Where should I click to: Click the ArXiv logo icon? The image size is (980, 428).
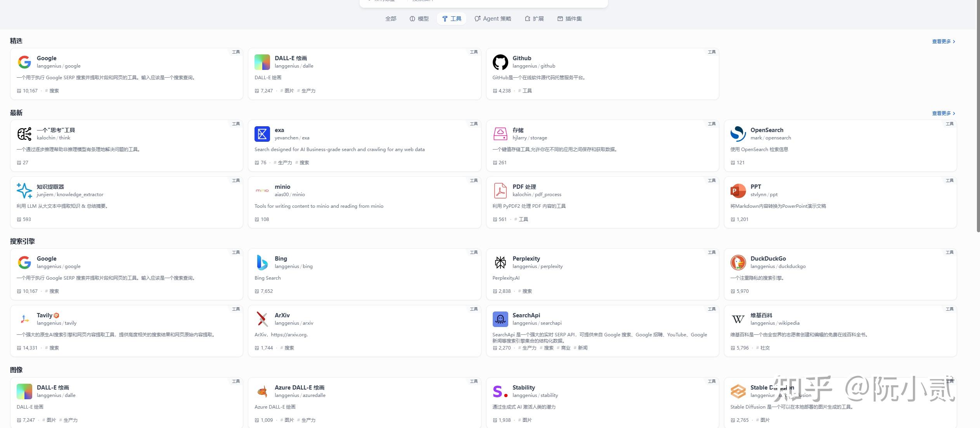click(x=262, y=319)
